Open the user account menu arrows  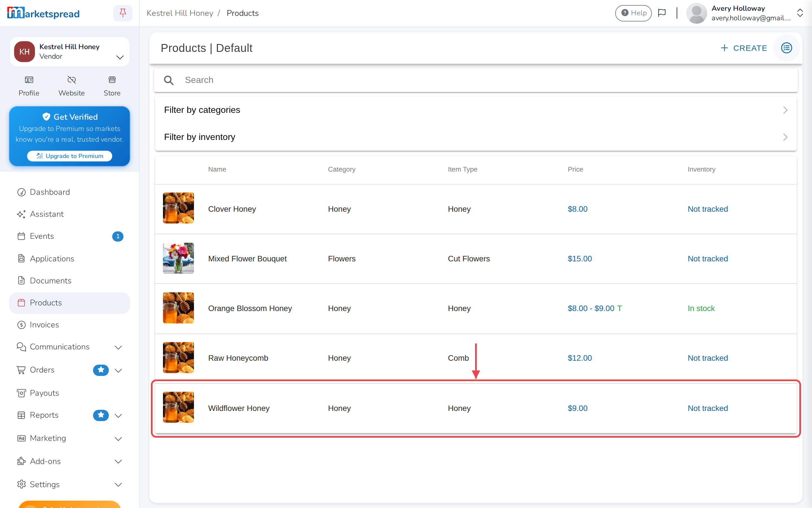pos(800,13)
